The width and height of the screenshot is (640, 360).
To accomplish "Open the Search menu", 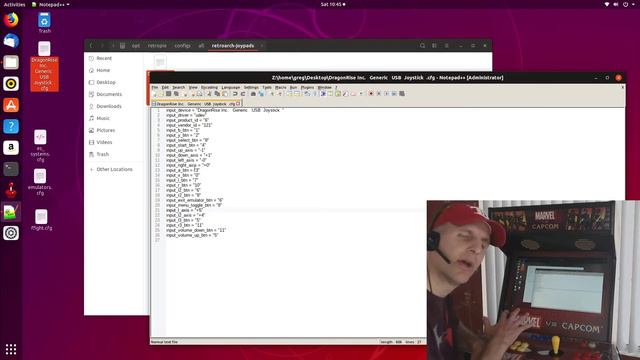I will (x=178, y=87).
